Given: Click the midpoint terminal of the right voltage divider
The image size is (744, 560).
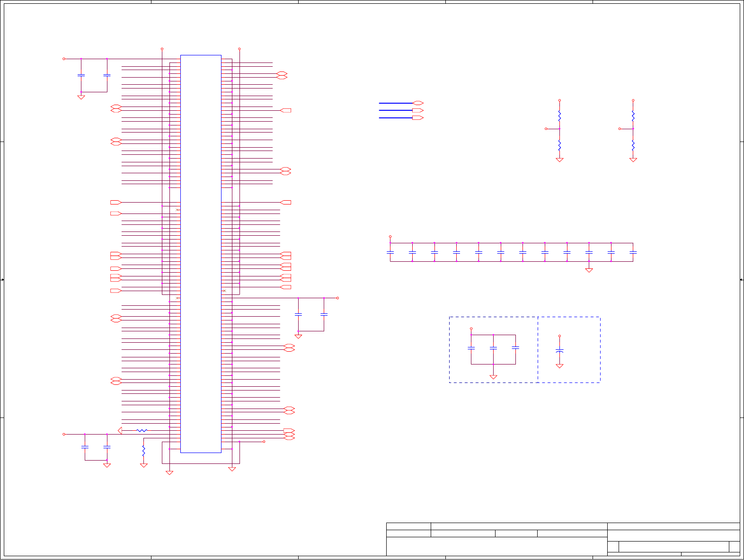Looking at the screenshot, I should pos(620,129).
